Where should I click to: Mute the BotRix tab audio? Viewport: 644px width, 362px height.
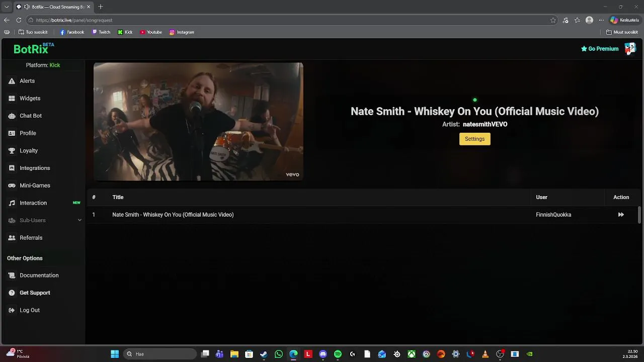27,7
